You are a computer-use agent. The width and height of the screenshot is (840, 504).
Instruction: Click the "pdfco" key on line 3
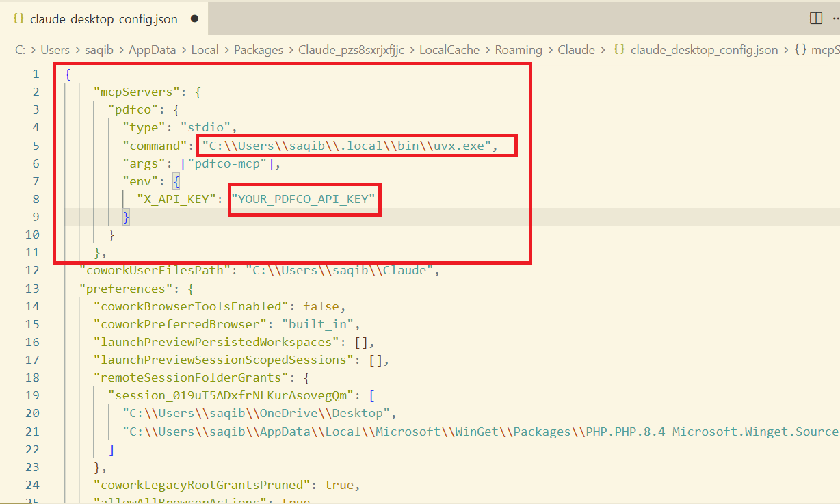click(x=133, y=109)
